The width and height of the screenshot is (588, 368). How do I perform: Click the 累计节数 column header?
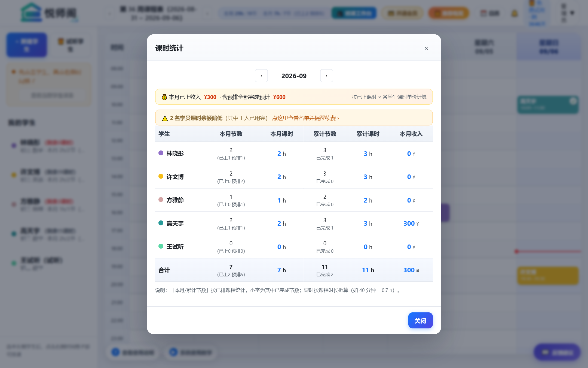tap(325, 134)
